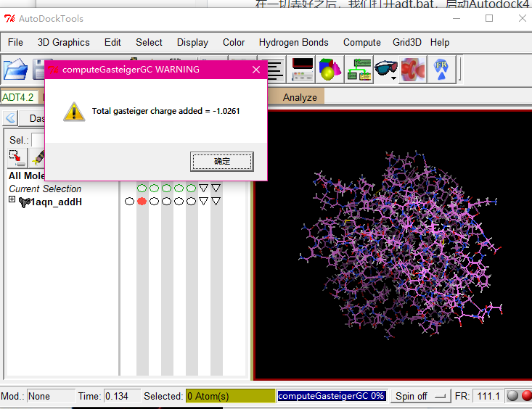Click the gray sphere icon in status bar
This screenshot has height=409, width=532.
(x=512, y=396)
